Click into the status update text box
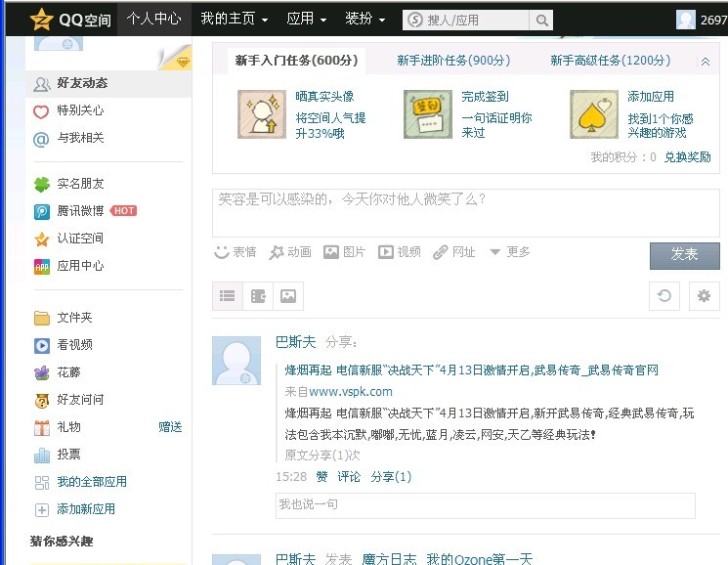Viewport: 728px width, 565px height. [466, 213]
